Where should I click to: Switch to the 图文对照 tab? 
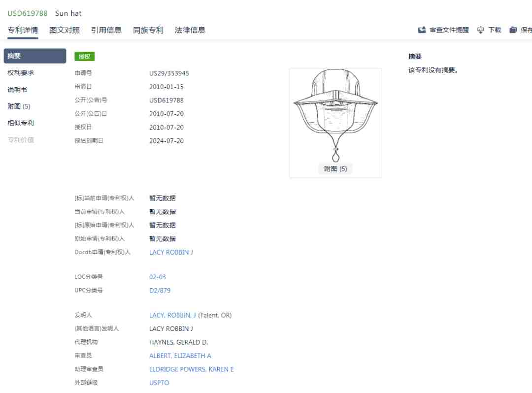pyautogui.click(x=65, y=30)
